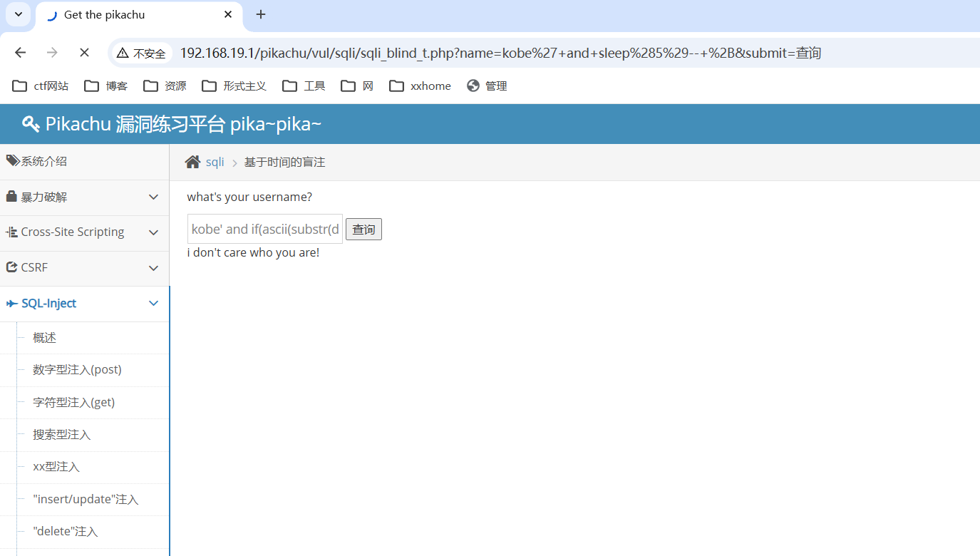
Task: Expand the 暴力破解 menu chevron
Action: point(153,197)
